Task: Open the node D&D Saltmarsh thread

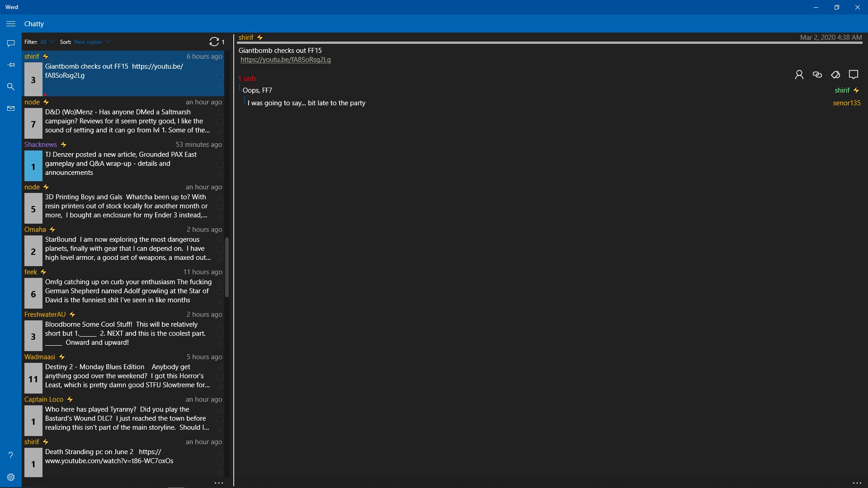Action: 127,121
